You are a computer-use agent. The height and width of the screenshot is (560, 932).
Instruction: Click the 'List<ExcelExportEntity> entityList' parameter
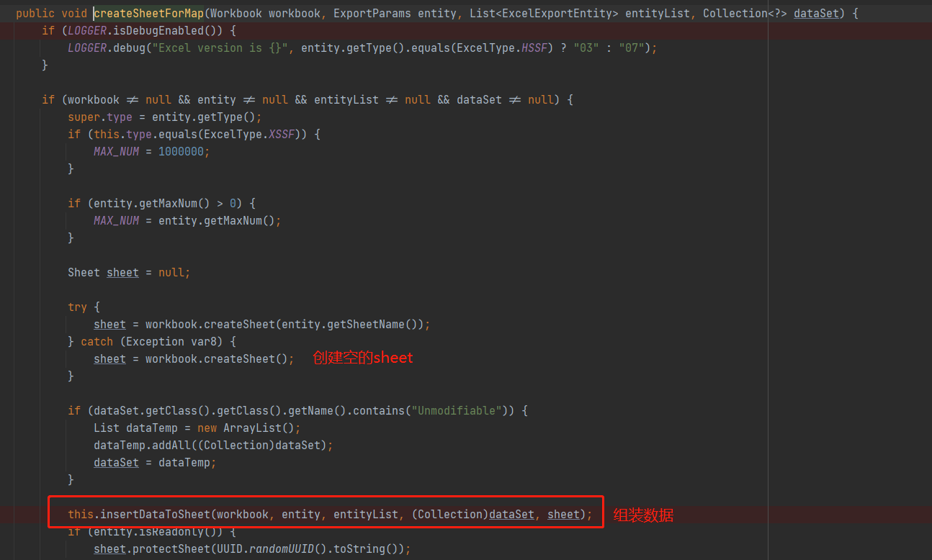point(579,13)
